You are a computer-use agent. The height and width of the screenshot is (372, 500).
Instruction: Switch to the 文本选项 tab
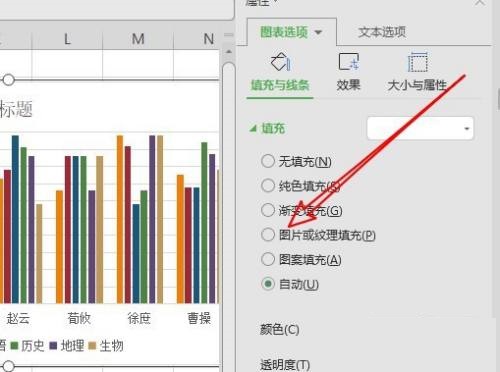coord(382,32)
